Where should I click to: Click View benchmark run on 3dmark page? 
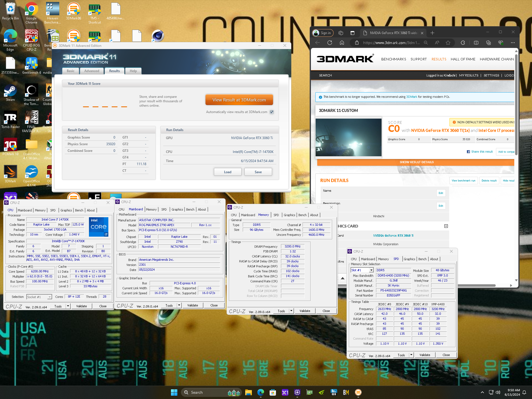(463, 181)
